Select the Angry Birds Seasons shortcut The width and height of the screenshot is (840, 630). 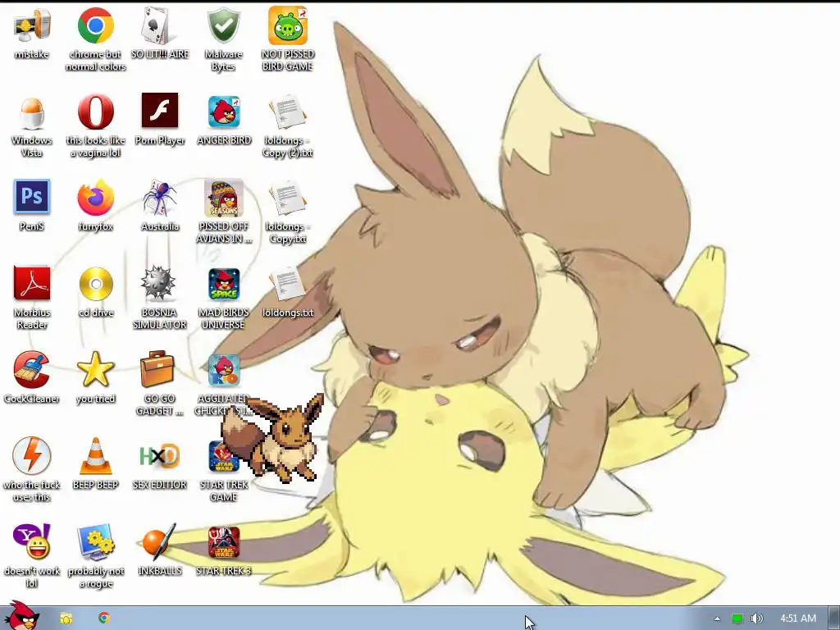tap(224, 199)
